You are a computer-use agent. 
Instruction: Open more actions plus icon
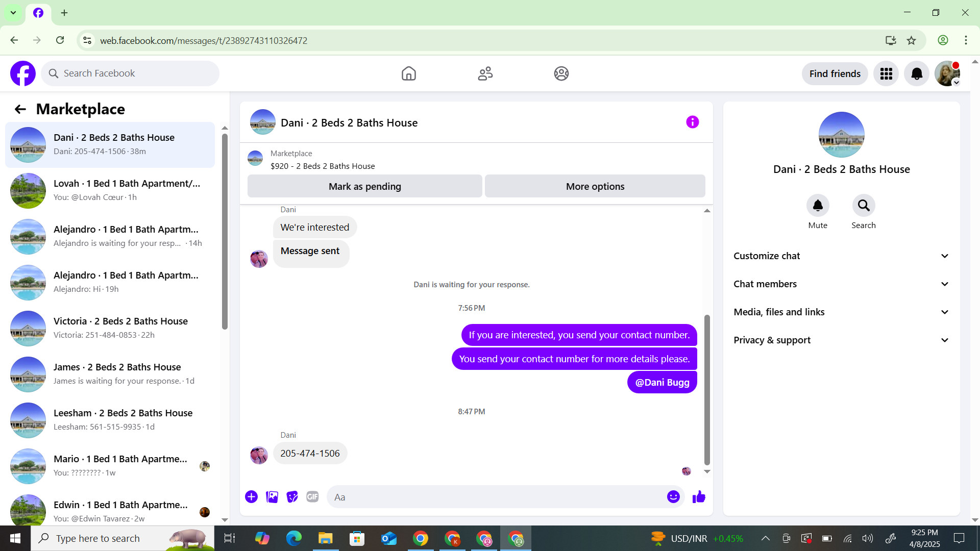pos(251,497)
